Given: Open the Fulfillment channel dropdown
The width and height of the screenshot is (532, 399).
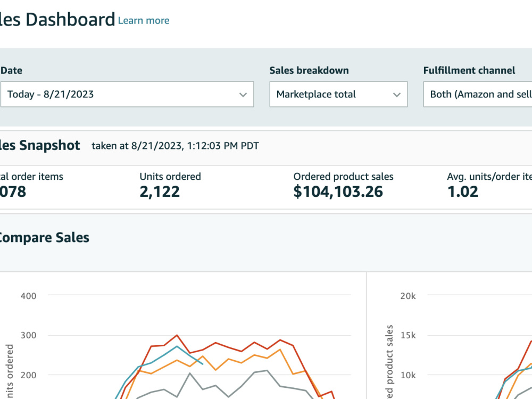Looking at the screenshot, I should tap(478, 94).
